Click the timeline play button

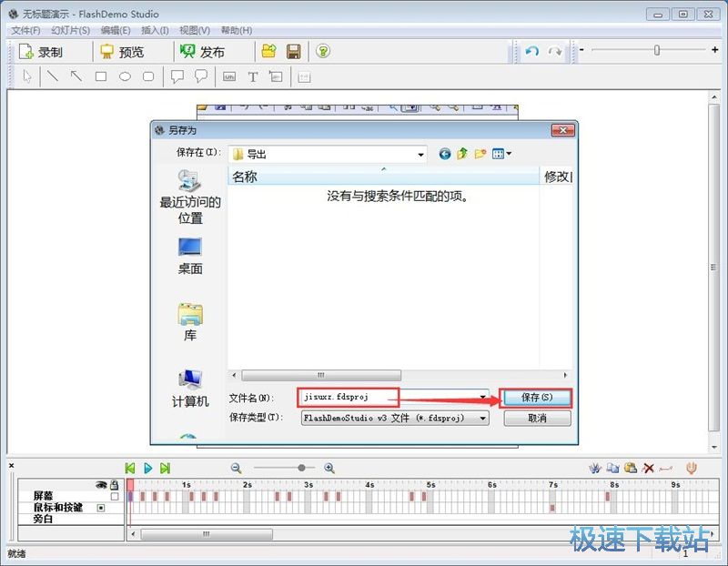coord(147,468)
